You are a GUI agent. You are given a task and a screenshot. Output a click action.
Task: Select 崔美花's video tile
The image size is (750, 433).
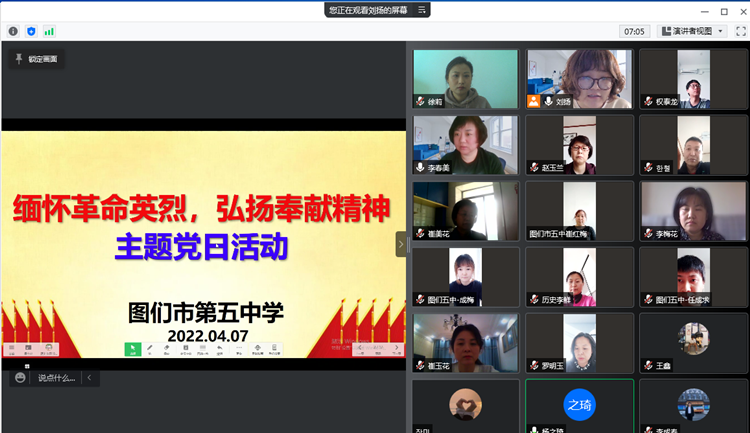[x=465, y=211]
